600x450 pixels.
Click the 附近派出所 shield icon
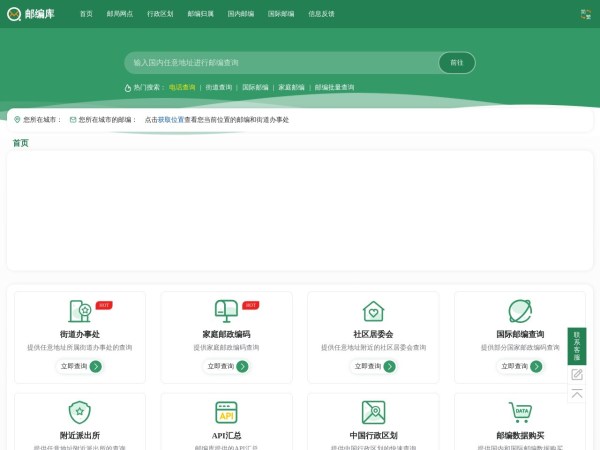click(x=79, y=412)
